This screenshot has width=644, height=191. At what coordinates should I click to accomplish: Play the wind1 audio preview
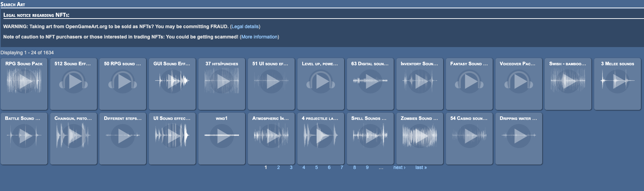click(x=222, y=135)
